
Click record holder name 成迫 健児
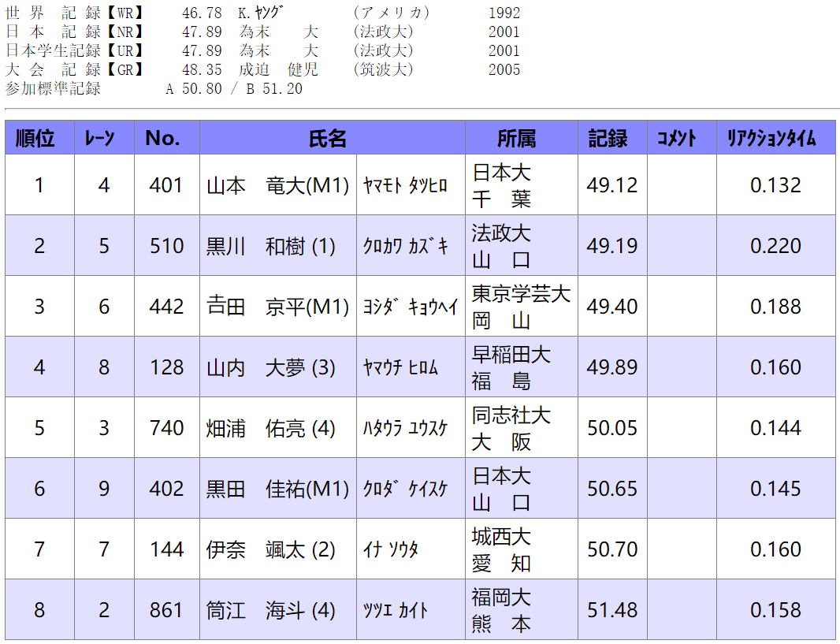(x=279, y=69)
